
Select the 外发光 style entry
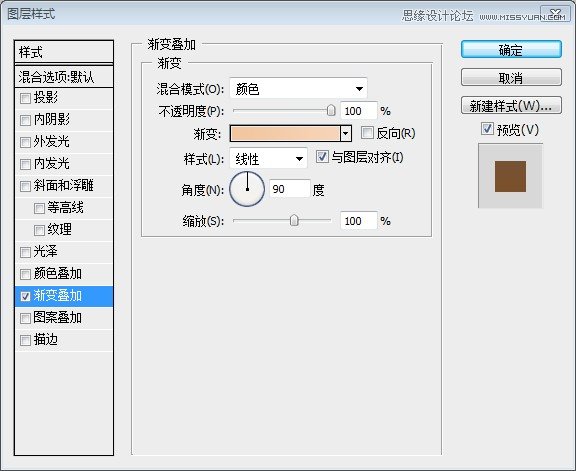coord(64,142)
